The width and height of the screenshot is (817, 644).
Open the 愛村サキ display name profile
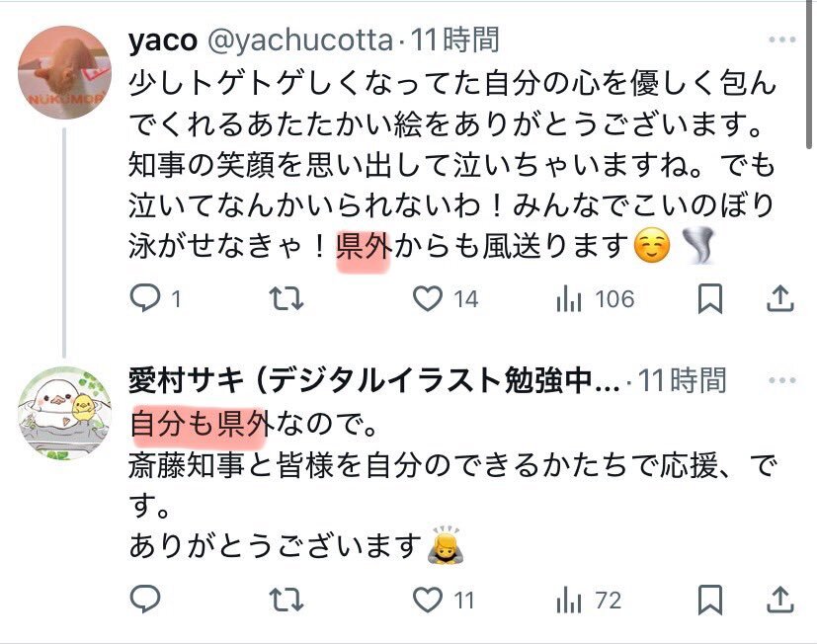pos(374,380)
